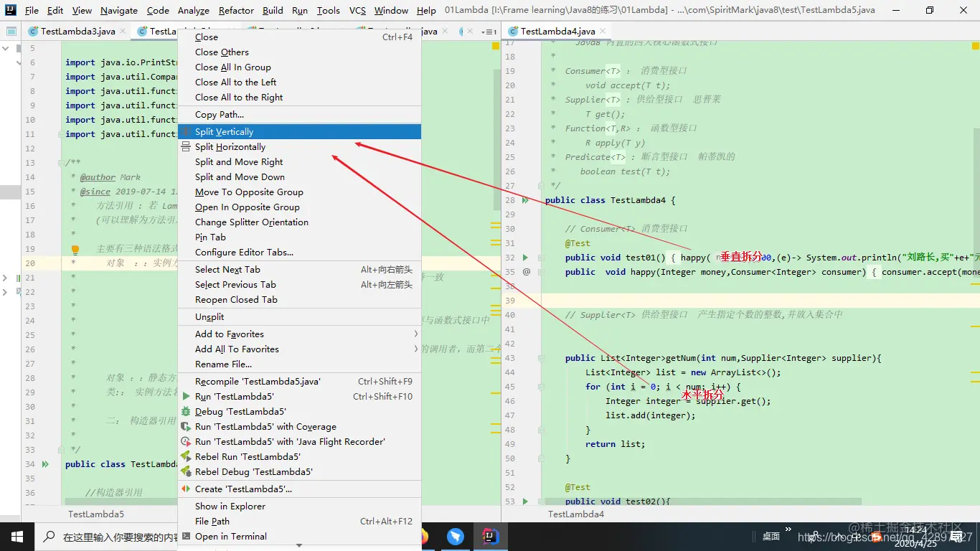This screenshot has height=551, width=980.
Task: Click the Split Vertically icon in context menu
Action: coord(187,132)
